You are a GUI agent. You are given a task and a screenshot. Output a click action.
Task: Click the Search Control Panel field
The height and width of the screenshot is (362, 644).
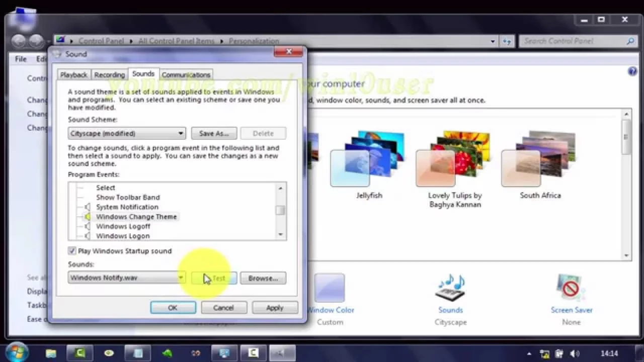573,41
